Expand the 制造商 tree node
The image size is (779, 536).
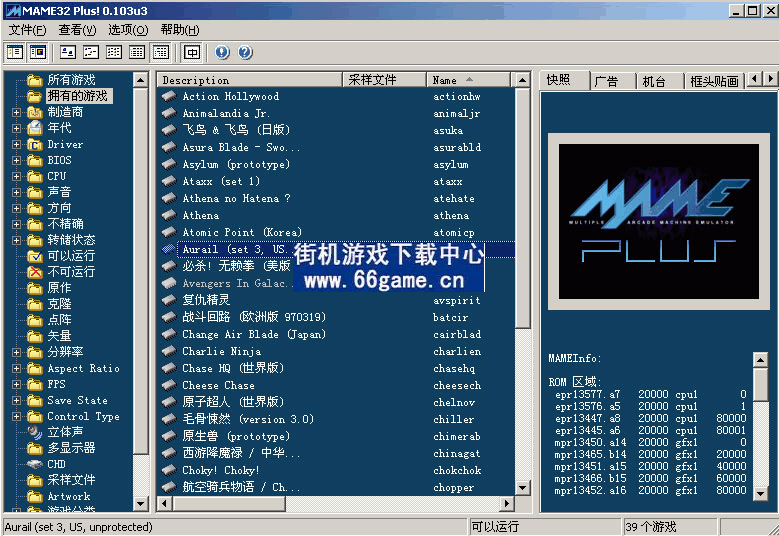pyautogui.click(x=16, y=113)
